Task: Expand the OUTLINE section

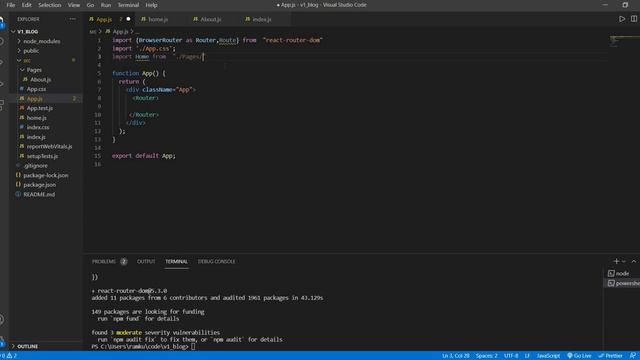Action: point(27,346)
